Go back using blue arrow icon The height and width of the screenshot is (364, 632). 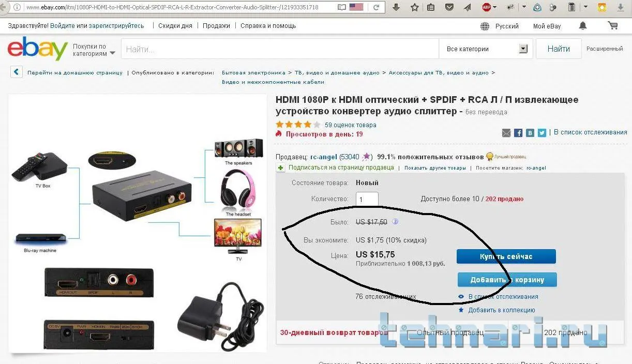[17, 72]
